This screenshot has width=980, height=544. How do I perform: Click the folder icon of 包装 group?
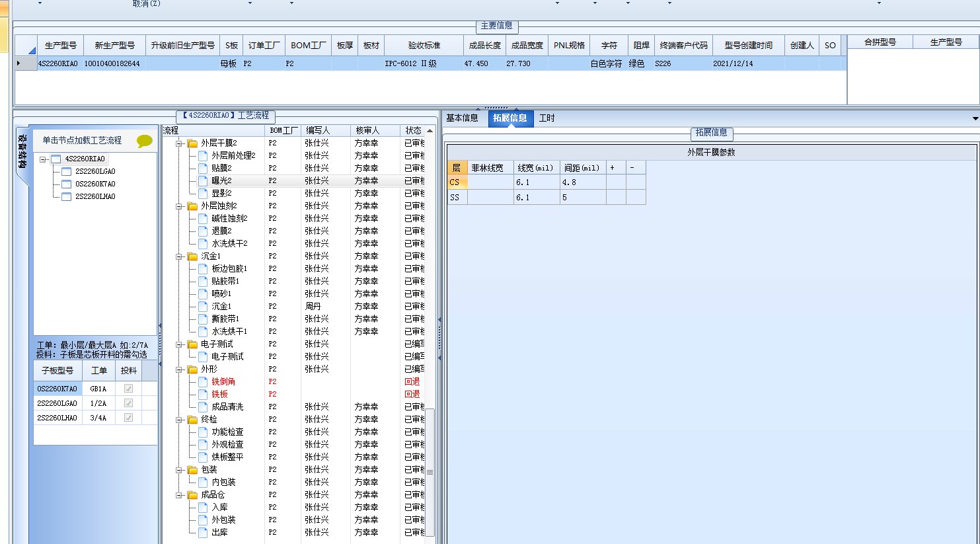click(x=192, y=470)
